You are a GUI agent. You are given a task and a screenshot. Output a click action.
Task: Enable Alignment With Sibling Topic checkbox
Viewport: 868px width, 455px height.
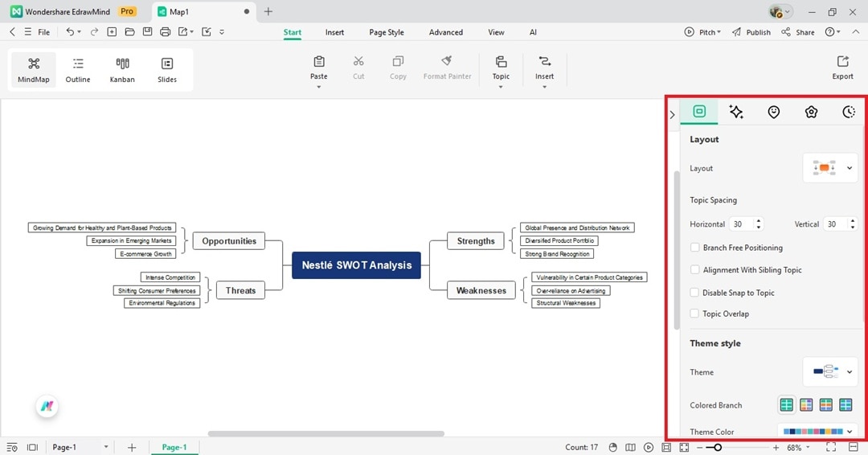pyautogui.click(x=694, y=269)
